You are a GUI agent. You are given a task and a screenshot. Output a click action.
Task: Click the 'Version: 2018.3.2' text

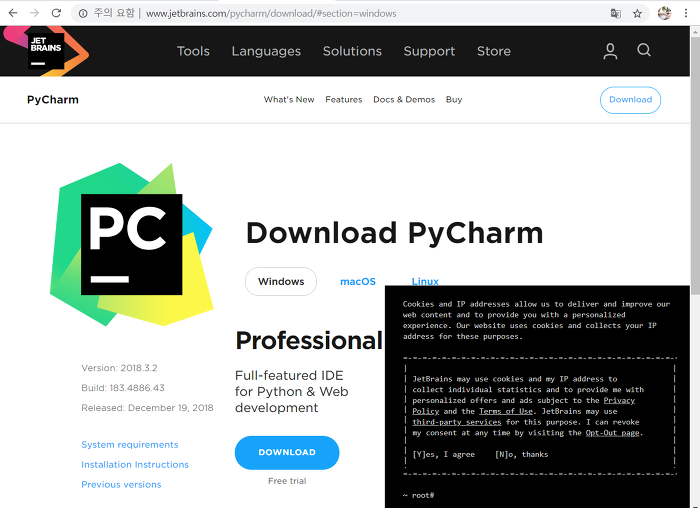coord(119,368)
